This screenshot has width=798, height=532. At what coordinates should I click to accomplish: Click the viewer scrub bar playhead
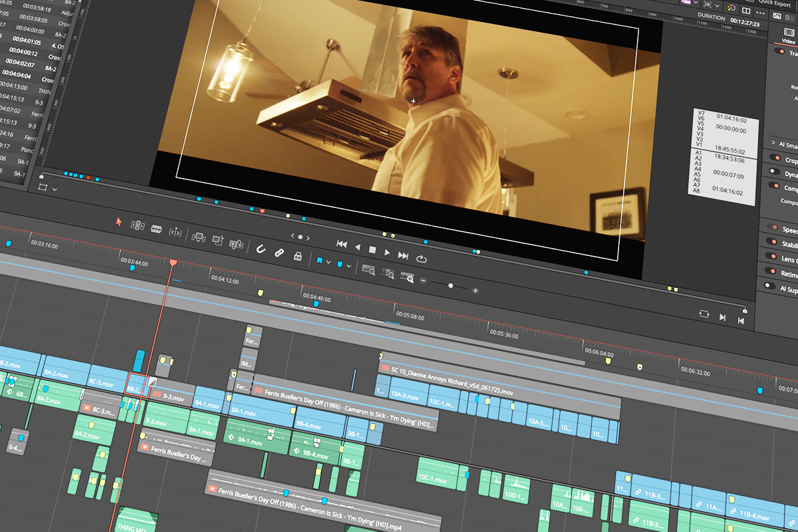coord(262,212)
